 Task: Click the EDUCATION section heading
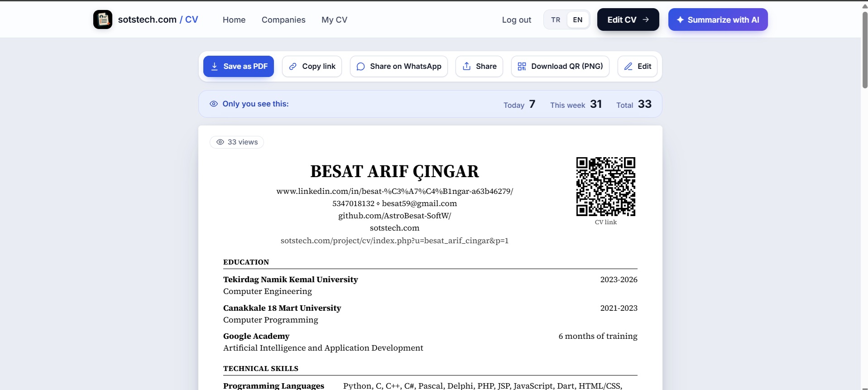[246, 262]
